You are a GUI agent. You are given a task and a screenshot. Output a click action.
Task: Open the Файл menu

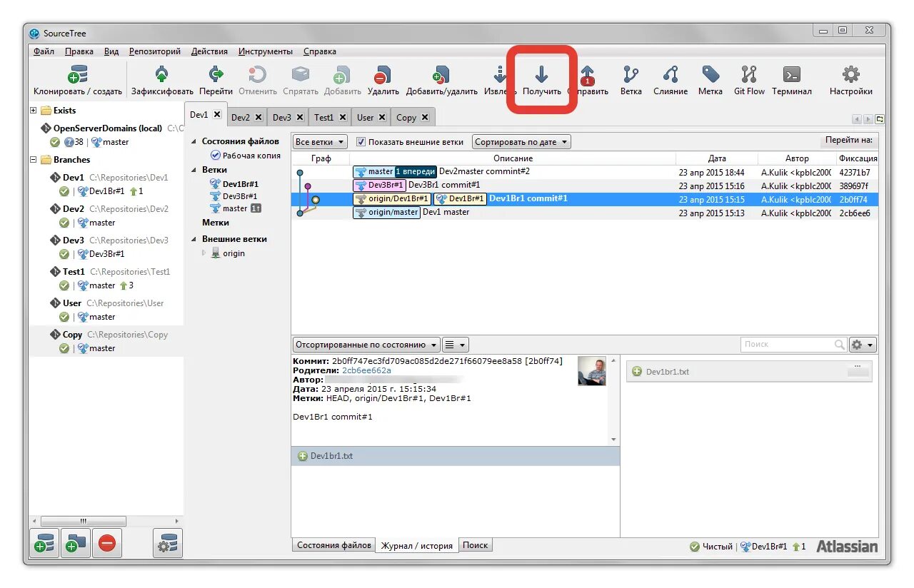click(x=44, y=51)
